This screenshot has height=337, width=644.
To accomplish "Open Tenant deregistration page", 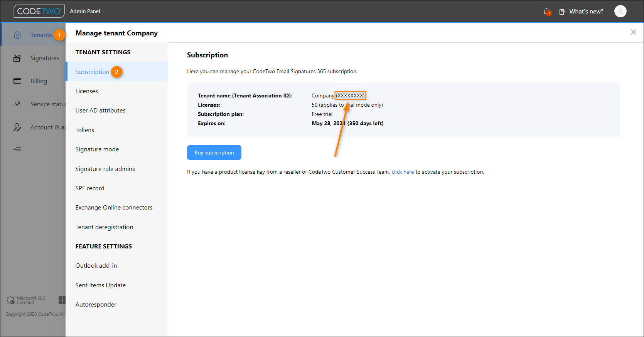I will coord(116,227).
